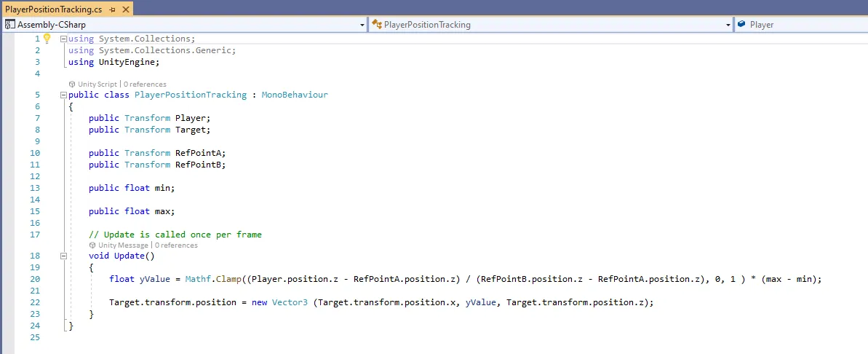This screenshot has width=868, height=354.
Task: Click 'using System.Collections.Generic;' line
Action: [152, 50]
